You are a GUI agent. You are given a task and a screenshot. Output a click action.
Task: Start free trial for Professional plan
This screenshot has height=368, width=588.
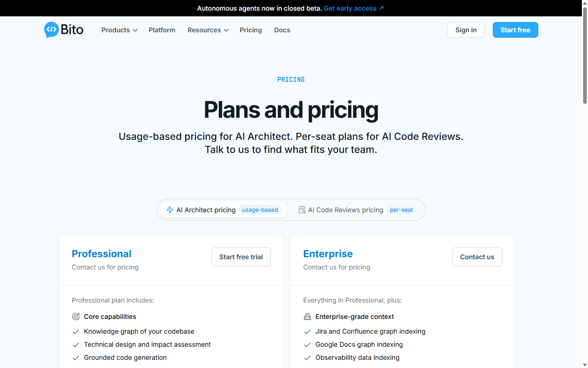coord(241,257)
